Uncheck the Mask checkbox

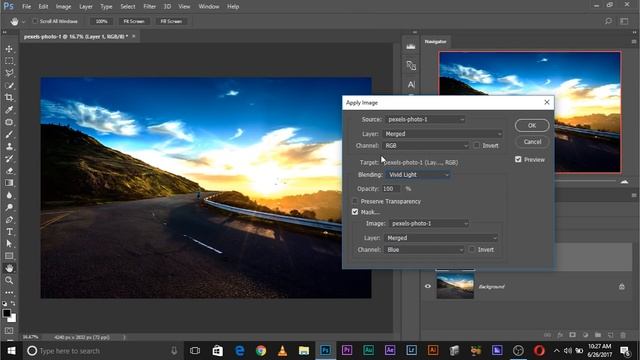coord(355,212)
